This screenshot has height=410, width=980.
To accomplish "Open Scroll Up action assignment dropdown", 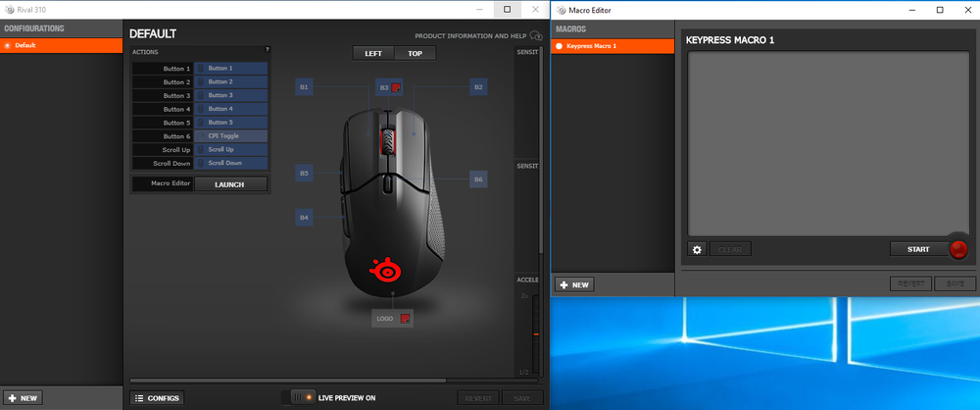I will pyautogui.click(x=230, y=149).
